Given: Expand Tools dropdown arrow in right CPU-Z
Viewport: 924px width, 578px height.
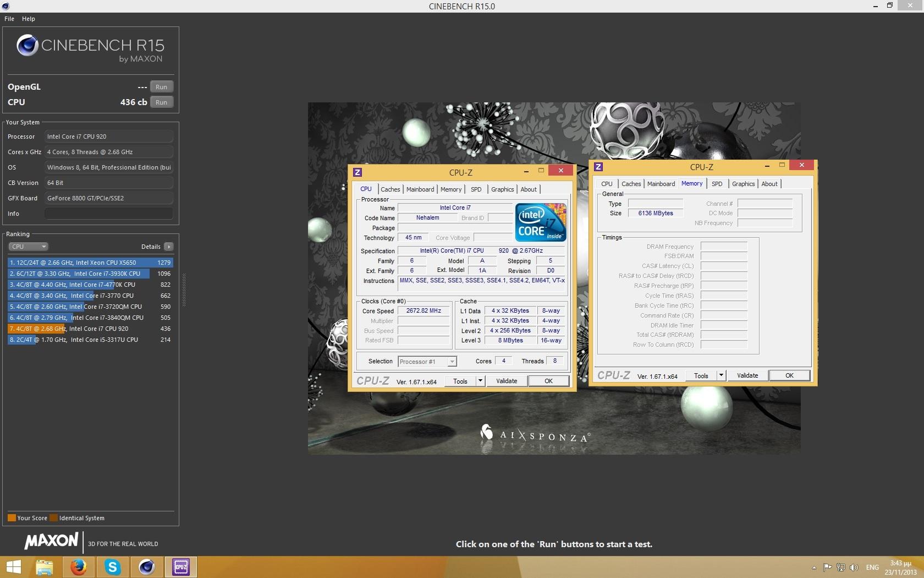Looking at the screenshot, I should click(x=721, y=375).
